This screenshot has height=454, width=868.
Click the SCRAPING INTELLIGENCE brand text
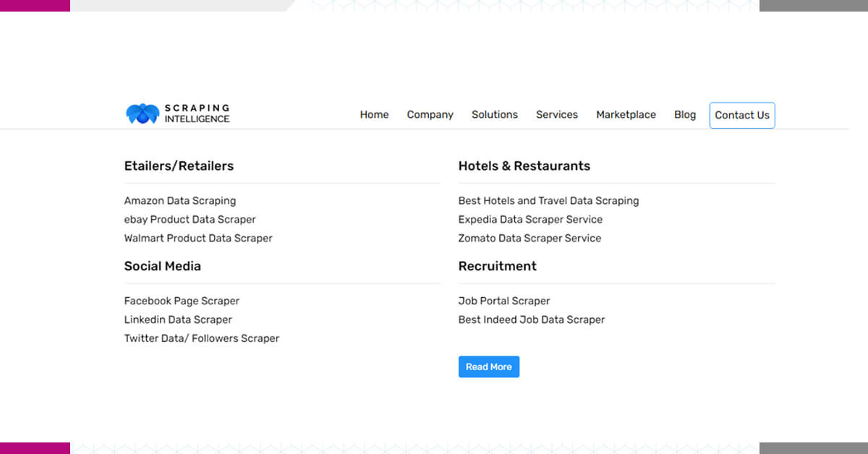pyautogui.click(x=197, y=113)
